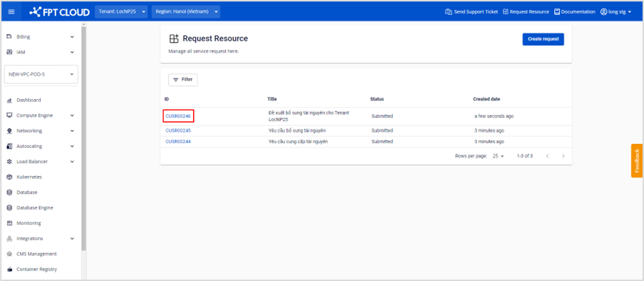
Task: Go to CMS Management page
Action: [36, 254]
